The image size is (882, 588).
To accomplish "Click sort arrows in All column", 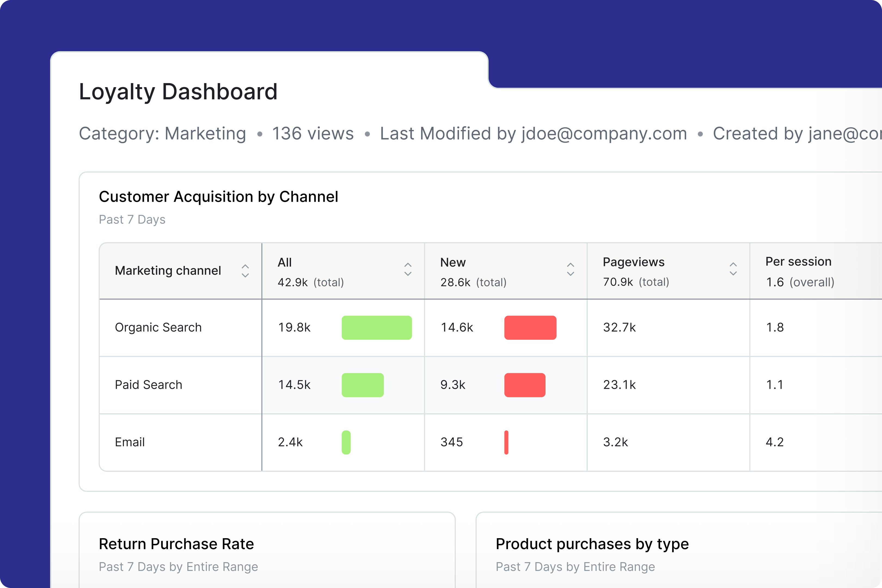I will (408, 269).
